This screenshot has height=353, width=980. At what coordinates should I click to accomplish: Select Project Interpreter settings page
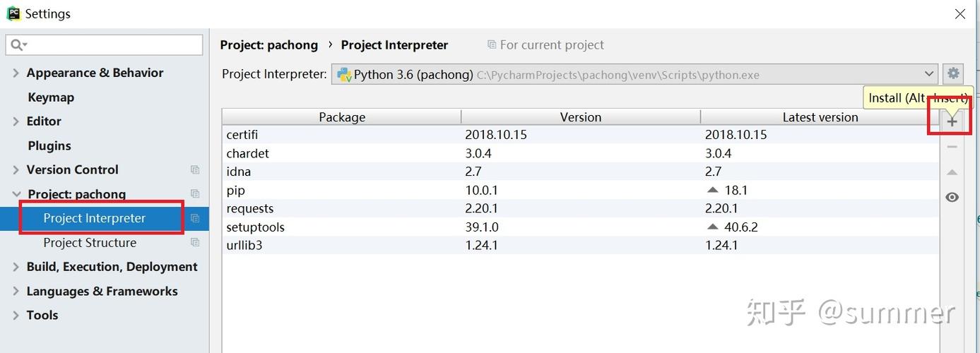point(95,218)
